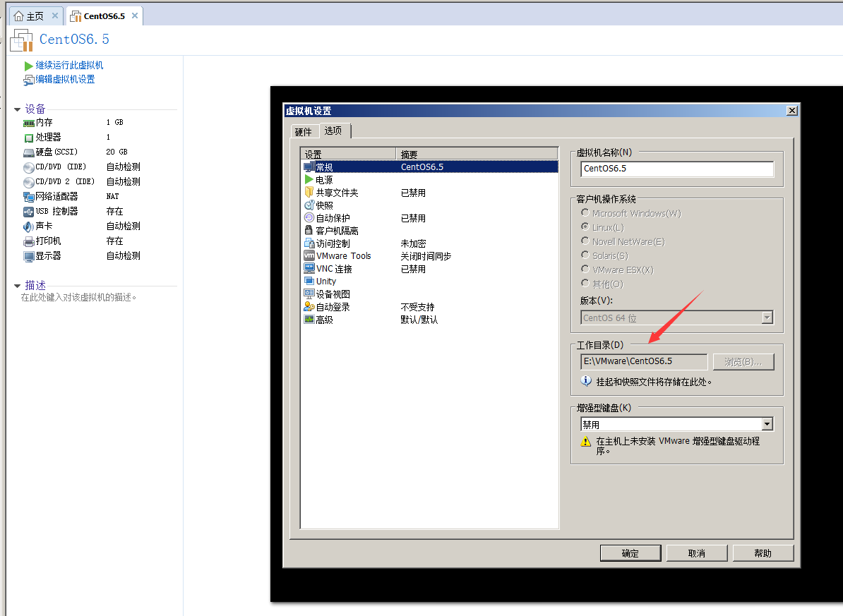Click the 已禁用 summary for 共享文件夹
This screenshot has height=616, width=843.
414,193
